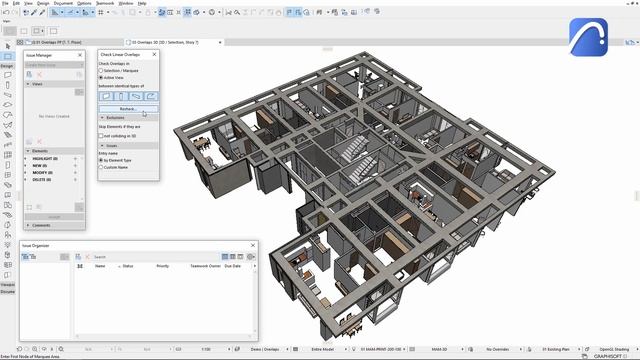
Task: Click the Trace Reference icon in the toolbar
Action: click(162, 12)
